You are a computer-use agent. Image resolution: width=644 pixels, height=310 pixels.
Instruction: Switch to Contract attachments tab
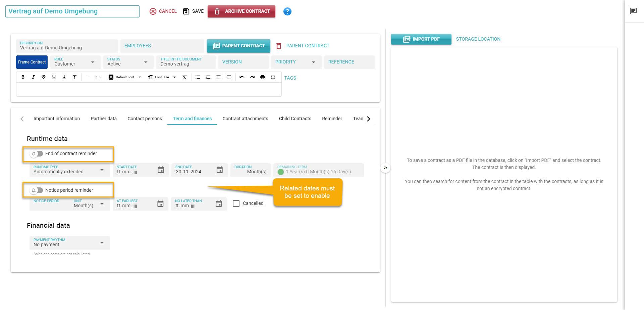click(x=245, y=119)
